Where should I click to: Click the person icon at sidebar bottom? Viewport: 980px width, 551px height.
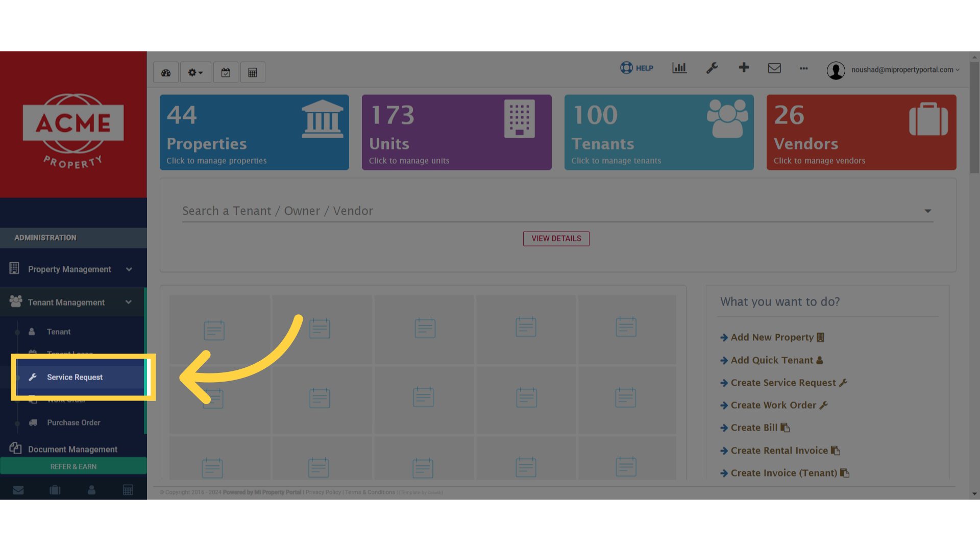tap(92, 490)
